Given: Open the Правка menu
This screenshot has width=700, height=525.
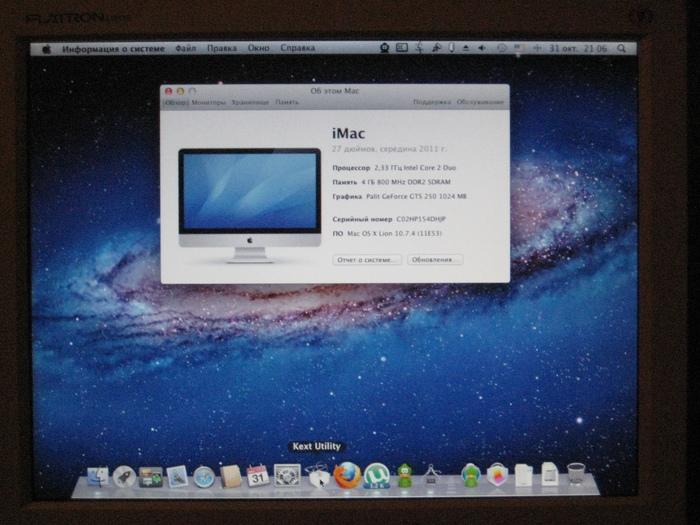Looking at the screenshot, I should (221, 48).
